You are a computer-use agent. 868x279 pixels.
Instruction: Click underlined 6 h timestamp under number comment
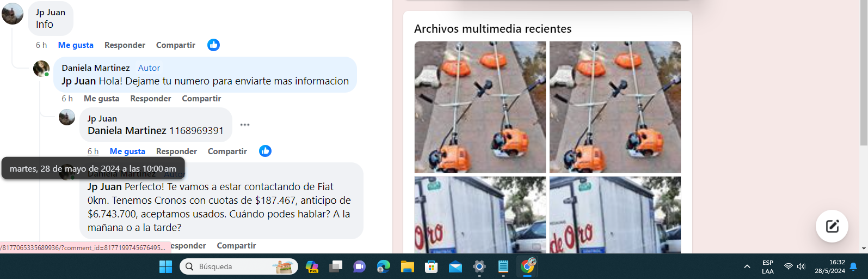click(x=93, y=151)
